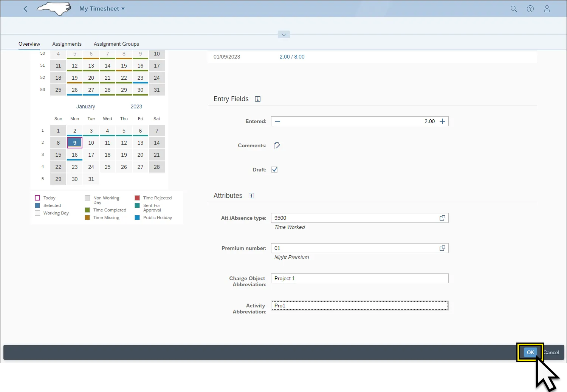Uncheck the Draft checkbox
This screenshot has height=392, width=567.
point(274,170)
